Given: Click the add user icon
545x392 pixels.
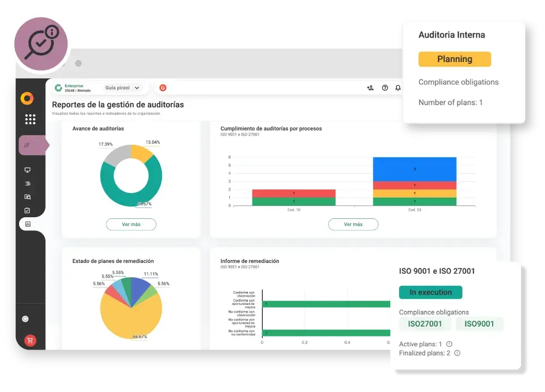Looking at the screenshot, I should pos(371,88).
